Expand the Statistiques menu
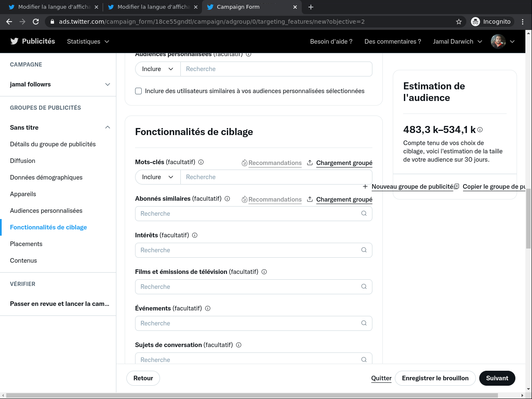Image resolution: width=532 pixels, height=399 pixels. [88, 42]
